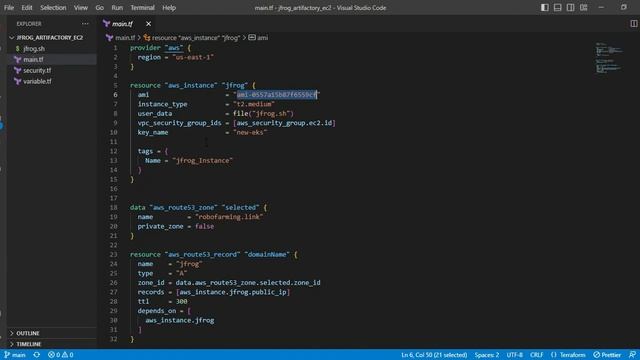The width and height of the screenshot is (640, 360).
Task: Toggle Primary Side Bar layout icon
Action: click(544, 7)
